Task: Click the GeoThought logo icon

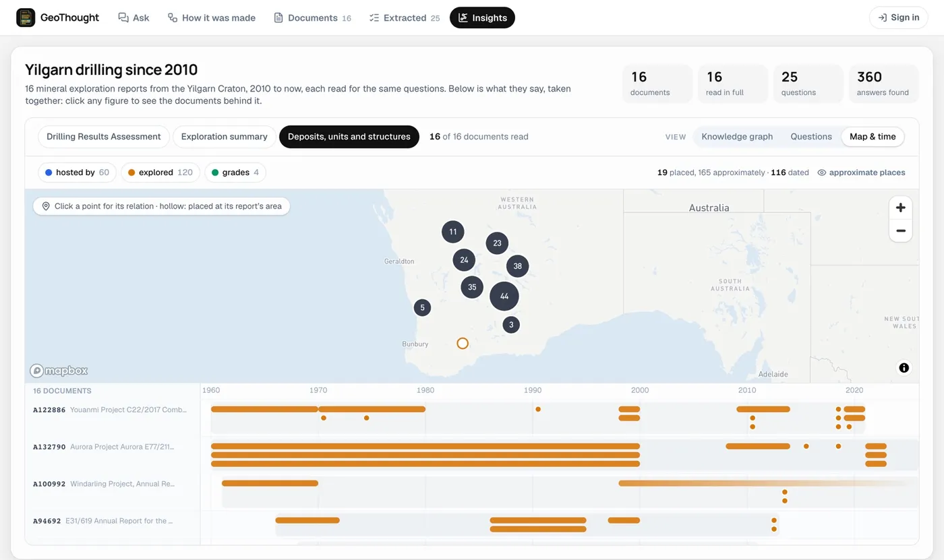Action: pyautogui.click(x=26, y=18)
